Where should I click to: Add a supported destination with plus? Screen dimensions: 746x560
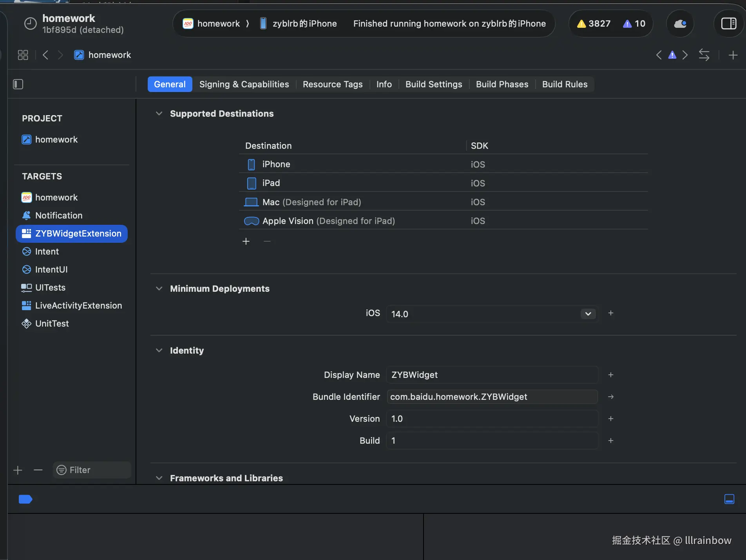246,241
